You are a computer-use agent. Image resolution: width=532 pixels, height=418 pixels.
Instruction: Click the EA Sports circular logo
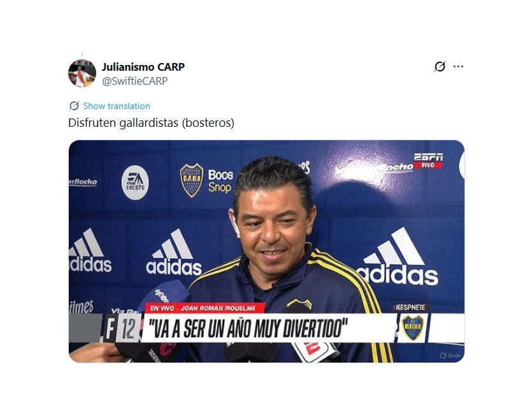[135, 182]
